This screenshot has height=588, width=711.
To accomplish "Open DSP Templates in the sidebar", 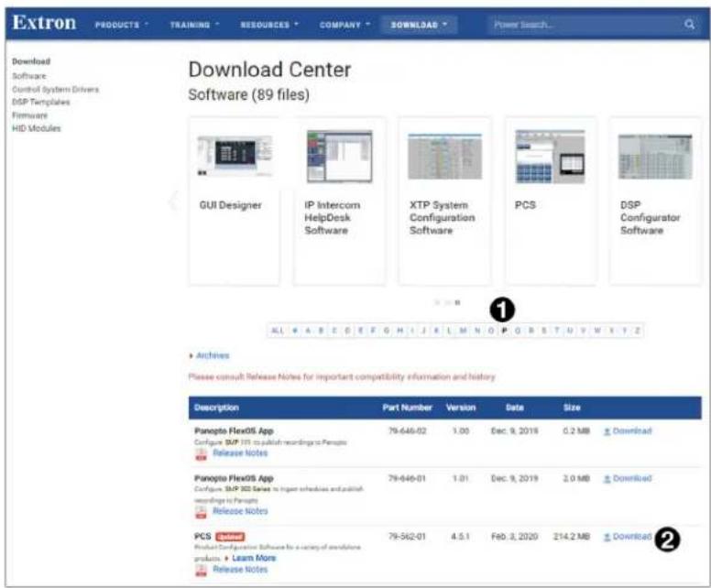I will point(41,102).
